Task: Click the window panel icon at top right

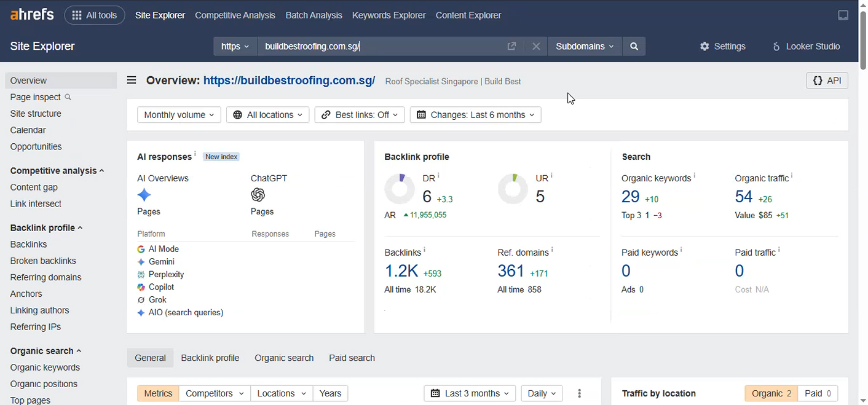Action: pyautogui.click(x=843, y=15)
